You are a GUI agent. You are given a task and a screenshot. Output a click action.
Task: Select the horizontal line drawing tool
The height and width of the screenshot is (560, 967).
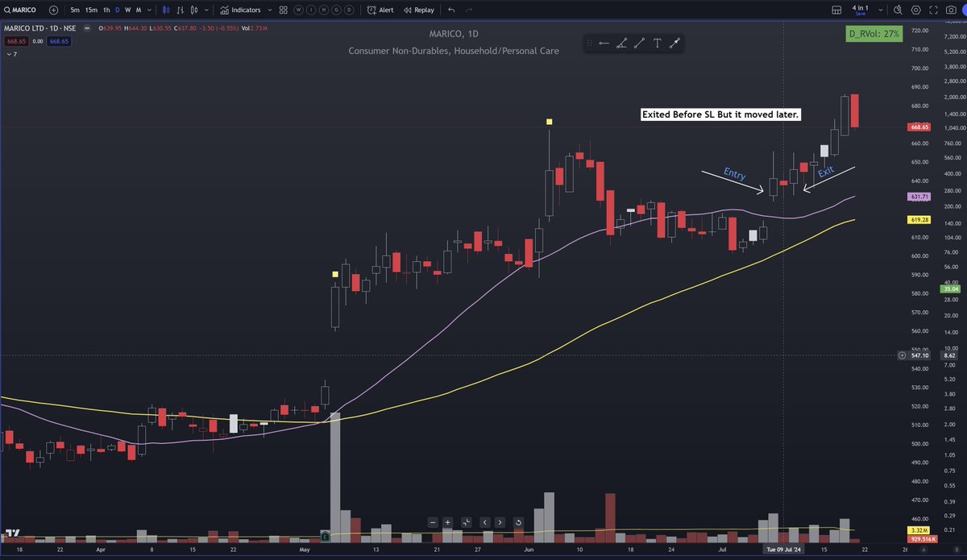point(604,44)
